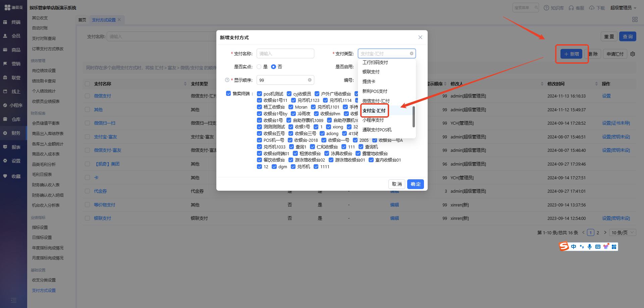Image resolution: width=644 pixels, height=308 pixels.
Task: Tick the 微信支付 row checkbox
Action: 88,96
